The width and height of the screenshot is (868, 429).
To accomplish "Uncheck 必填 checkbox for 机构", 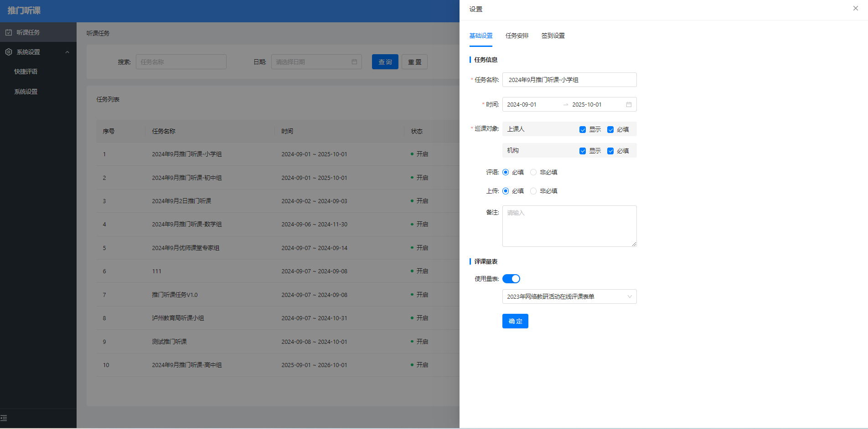I will coord(610,151).
